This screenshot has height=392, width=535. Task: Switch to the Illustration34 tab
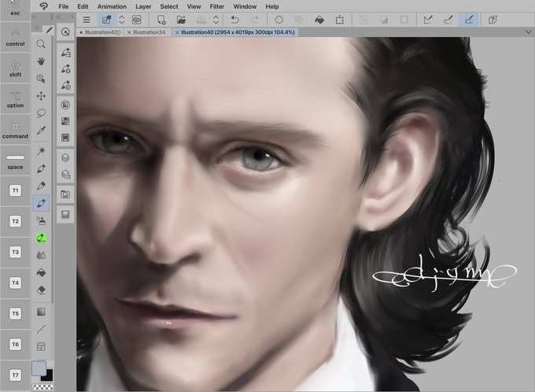(146, 32)
